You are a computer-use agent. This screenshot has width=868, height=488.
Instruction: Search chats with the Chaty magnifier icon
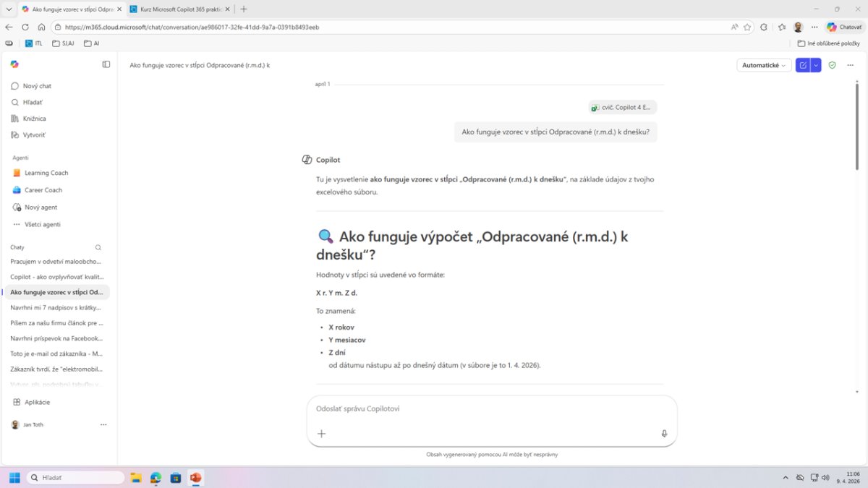coord(98,247)
